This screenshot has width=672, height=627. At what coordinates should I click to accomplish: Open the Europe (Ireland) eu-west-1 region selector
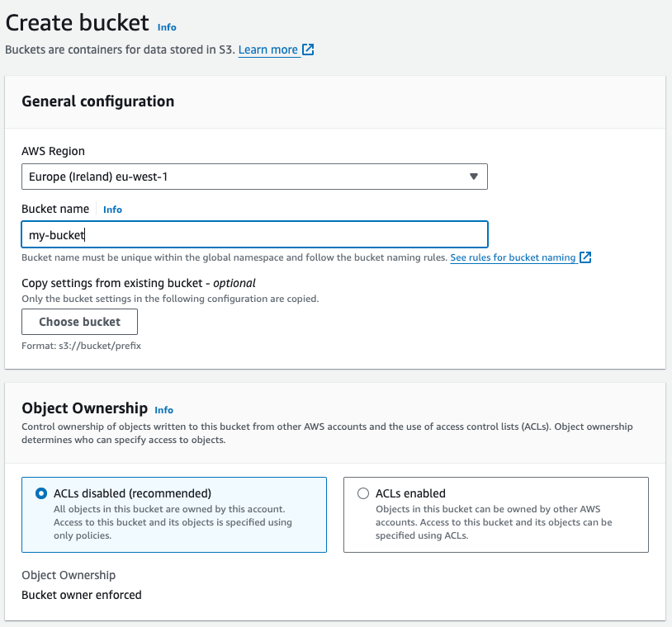coord(248,177)
